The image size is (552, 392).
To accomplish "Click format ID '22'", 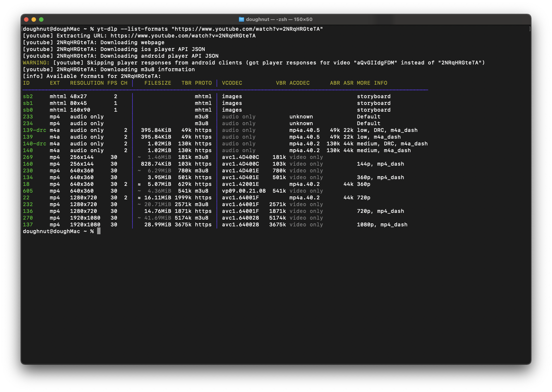I will [26, 197].
